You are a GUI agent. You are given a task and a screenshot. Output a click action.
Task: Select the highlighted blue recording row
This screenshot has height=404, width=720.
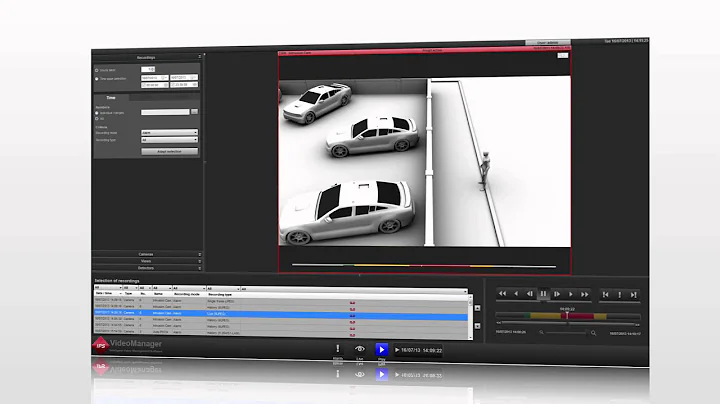[x=281, y=315]
